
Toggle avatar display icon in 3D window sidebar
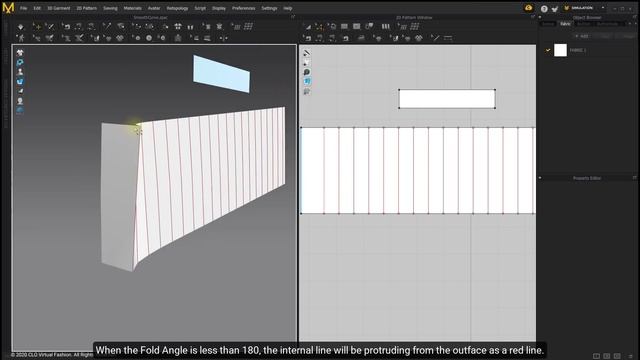20,72
